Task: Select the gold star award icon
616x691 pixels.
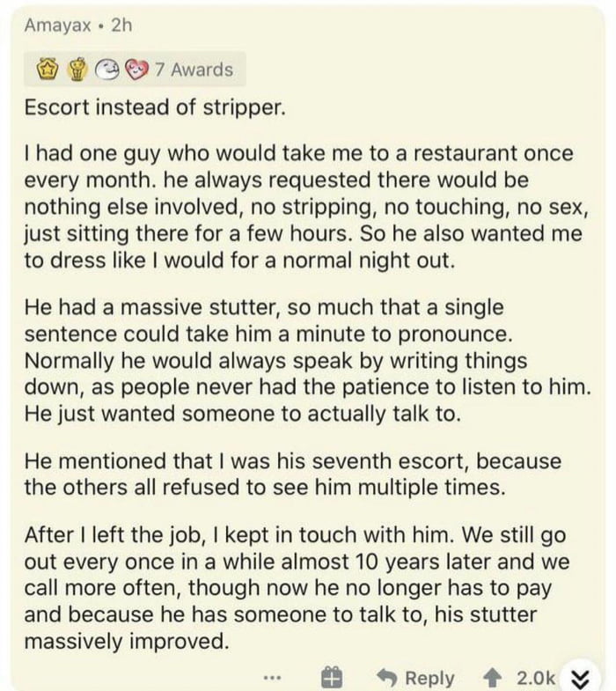Action: click(48, 70)
